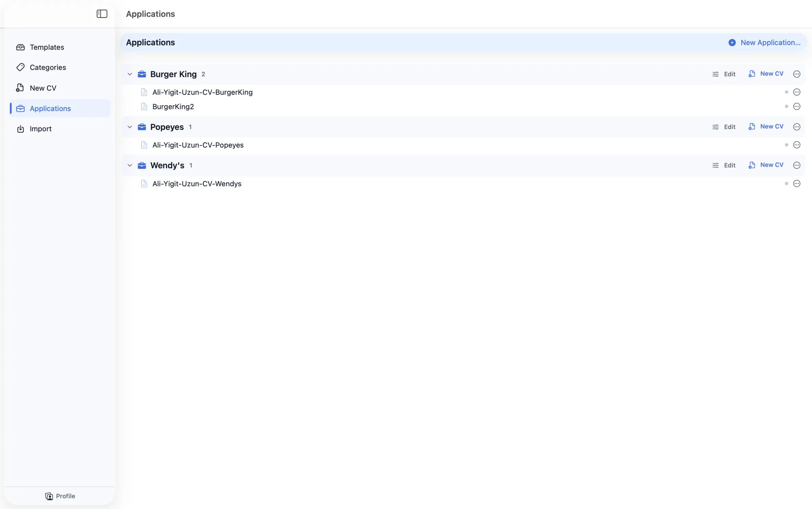Open the more options icon for BurgerKing2

click(x=797, y=107)
